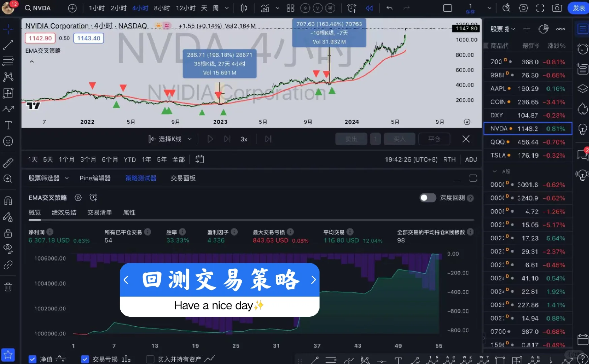Viewport: 589px width, 364px height.
Task: Create an alert from the top toolbar
Action: click(352, 8)
